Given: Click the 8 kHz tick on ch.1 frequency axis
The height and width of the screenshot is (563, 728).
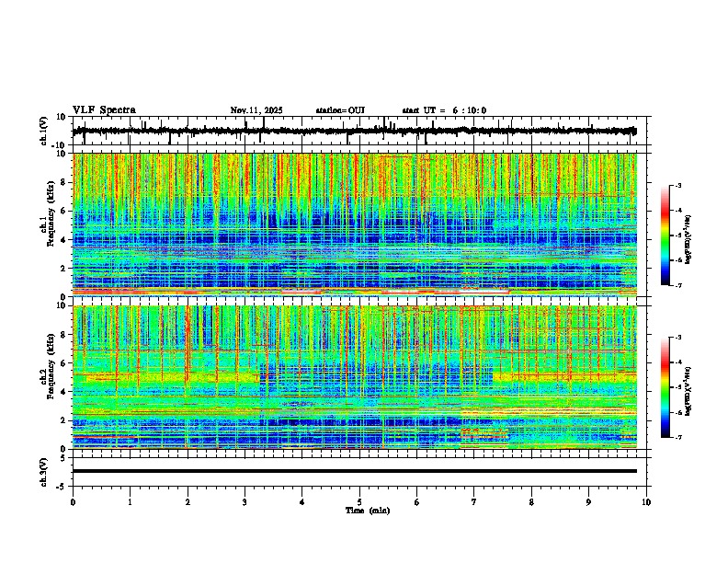Looking at the screenshot, I should (x=63, y=182).
